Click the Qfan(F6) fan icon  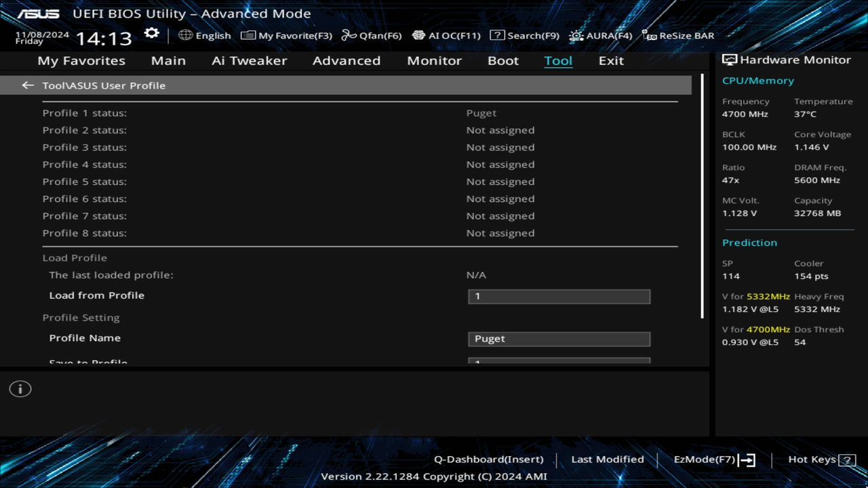point(349,35)
